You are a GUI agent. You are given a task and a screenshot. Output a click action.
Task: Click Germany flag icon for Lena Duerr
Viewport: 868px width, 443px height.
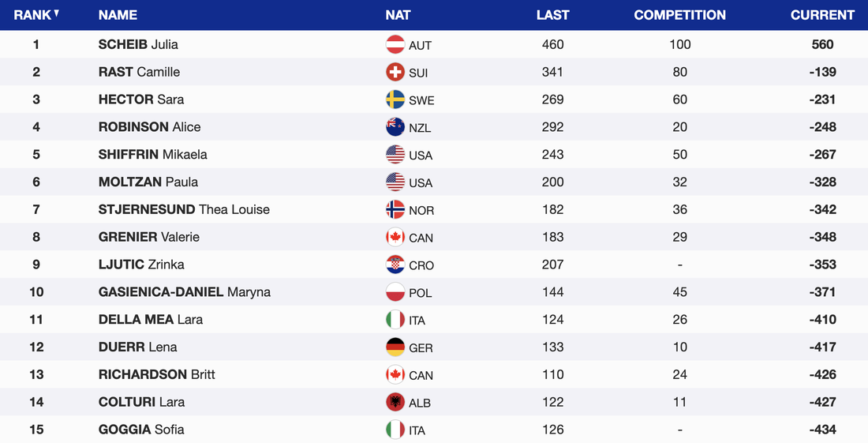(x=395, y=347)
